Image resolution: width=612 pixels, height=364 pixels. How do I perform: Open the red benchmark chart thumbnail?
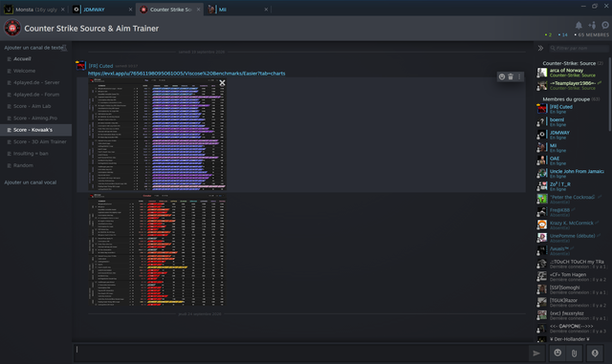(x=157, y=249)
